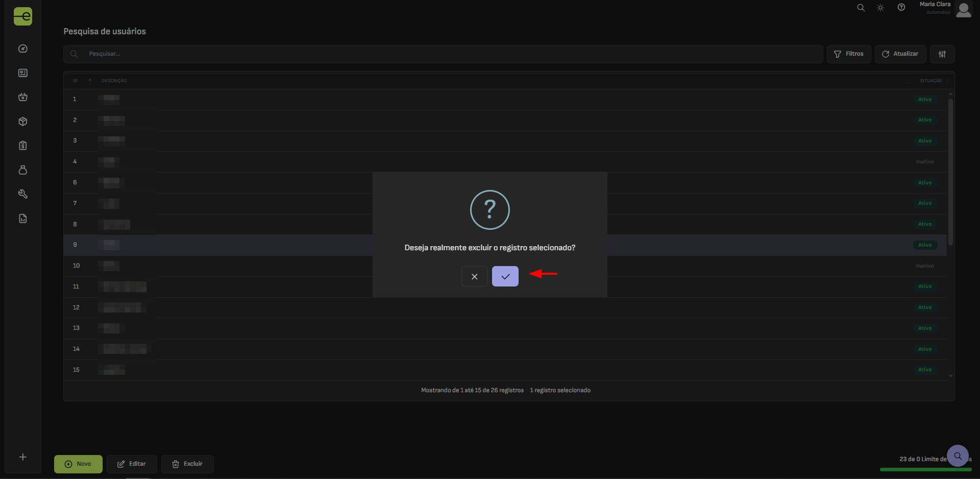Select the table row with ID 7
This screenshot has width=980, height=479.
(505, 203)
